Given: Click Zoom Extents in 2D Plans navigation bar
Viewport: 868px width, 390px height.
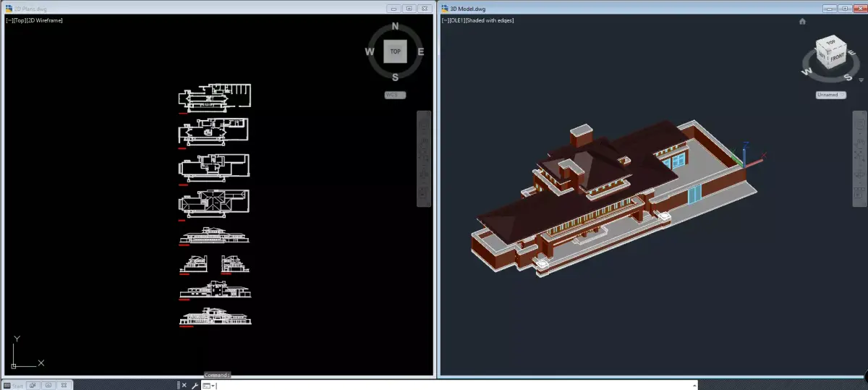Looking at the screenshot, I should pyautogui.click(x=424, y=155).
